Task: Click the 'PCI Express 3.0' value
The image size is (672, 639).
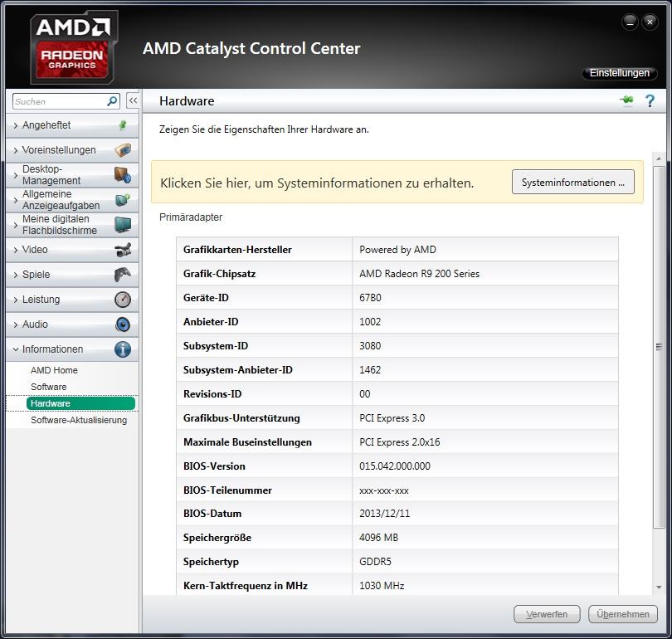Action: (x=392, y=418)
